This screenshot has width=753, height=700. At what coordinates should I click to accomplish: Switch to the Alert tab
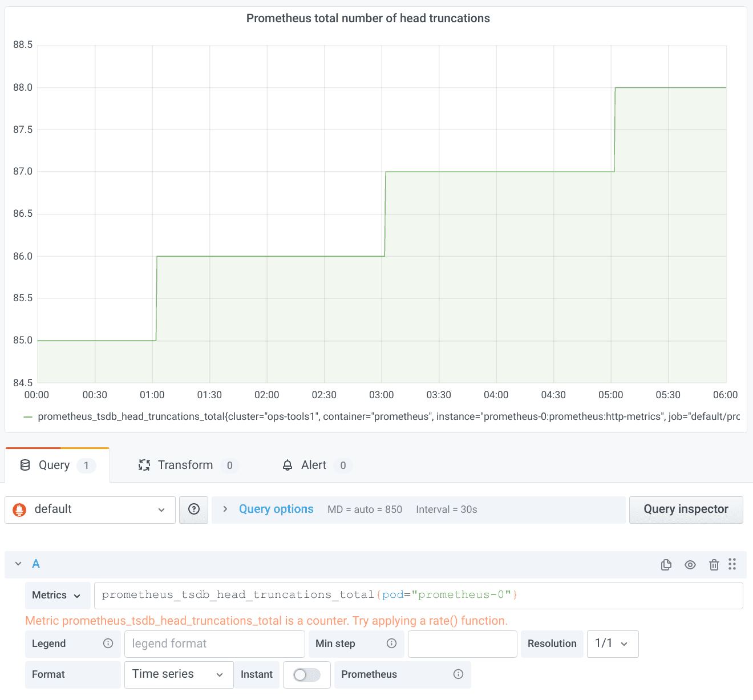[x=313, y=466]
